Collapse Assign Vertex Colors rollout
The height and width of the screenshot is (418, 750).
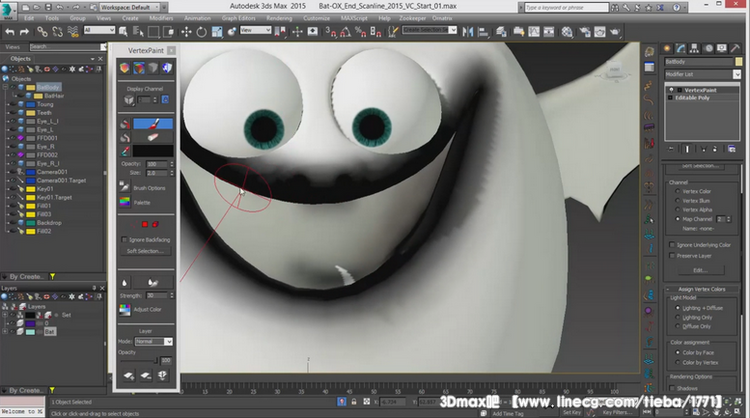[701, 289]
